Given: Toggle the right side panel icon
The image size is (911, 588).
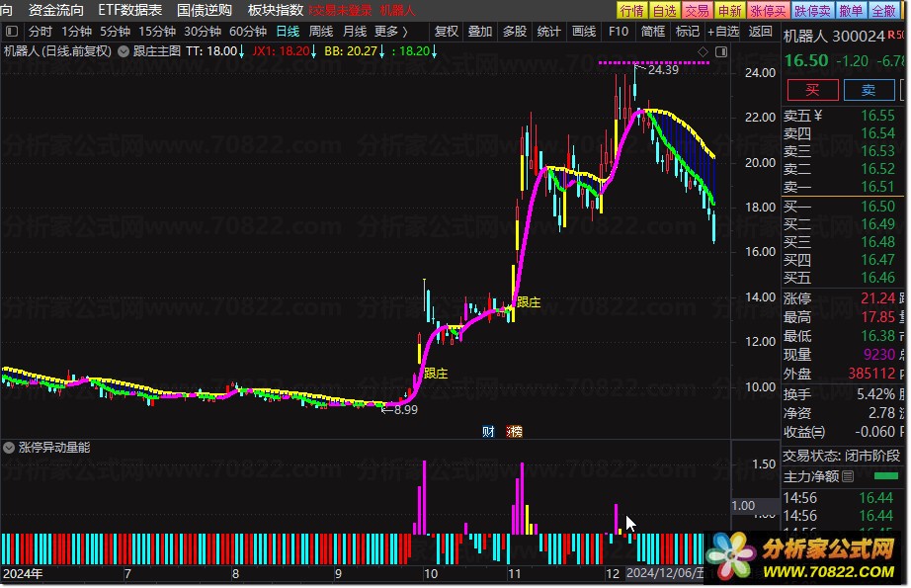Looking at the screenshot, I should (x=721, y=52).
